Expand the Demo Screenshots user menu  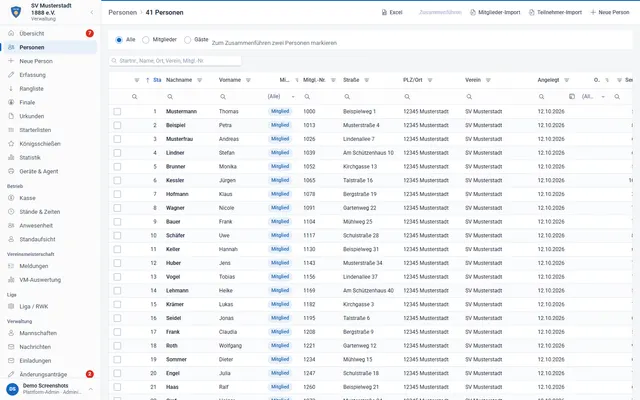[x=91, y=389]
